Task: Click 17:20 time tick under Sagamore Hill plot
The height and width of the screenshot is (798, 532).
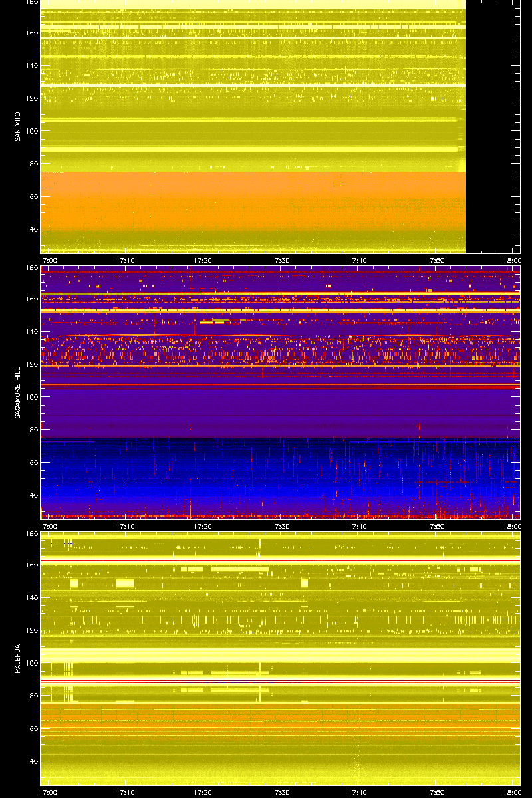Action: 203,526
